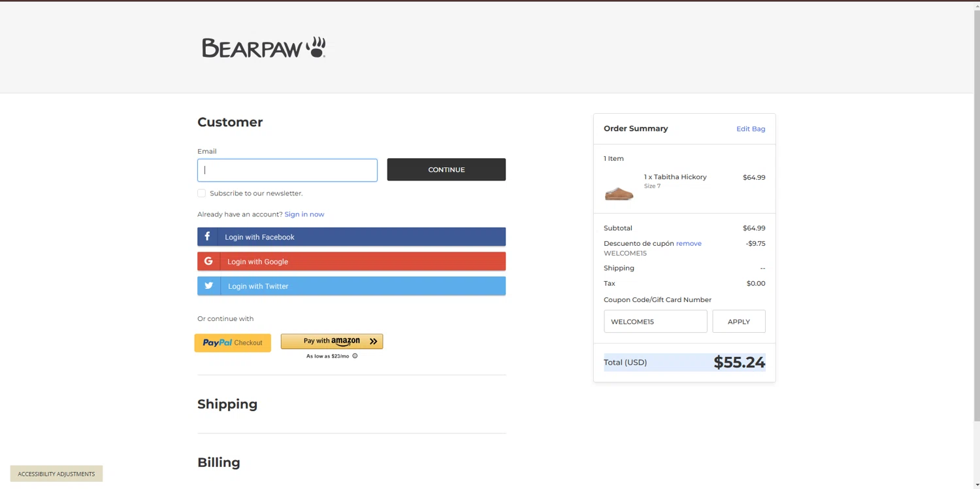Focus the Email input field
The height and width of the screenshot is (489, 980).
[287, 170]
